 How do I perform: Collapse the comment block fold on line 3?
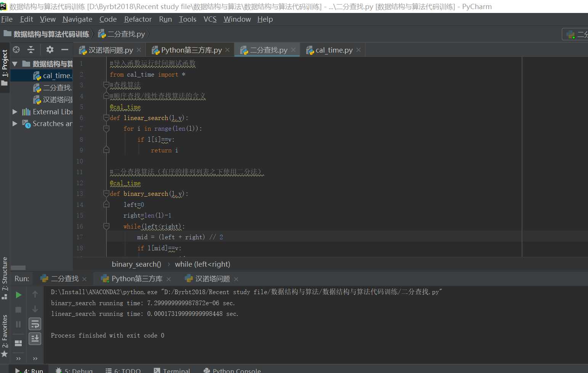pos(106,85)
